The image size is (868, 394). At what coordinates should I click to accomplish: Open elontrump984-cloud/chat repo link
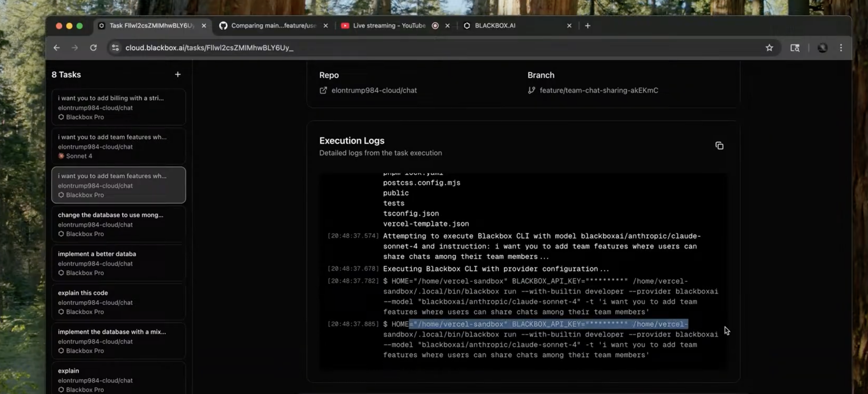pyautogui.click(x=374, y=90)
